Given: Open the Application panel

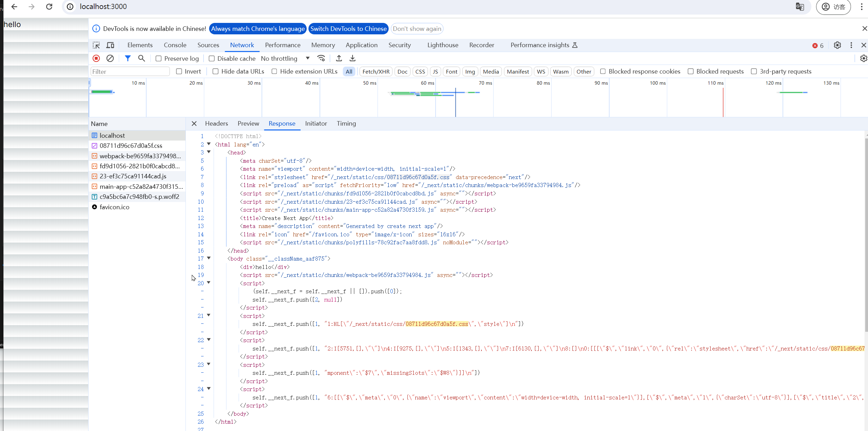Looking at the screenshot, I should (x=362, y=45).
